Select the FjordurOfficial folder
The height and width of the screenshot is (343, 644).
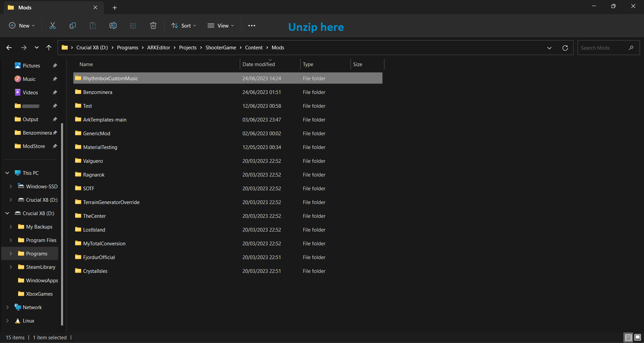coord(228,257)
